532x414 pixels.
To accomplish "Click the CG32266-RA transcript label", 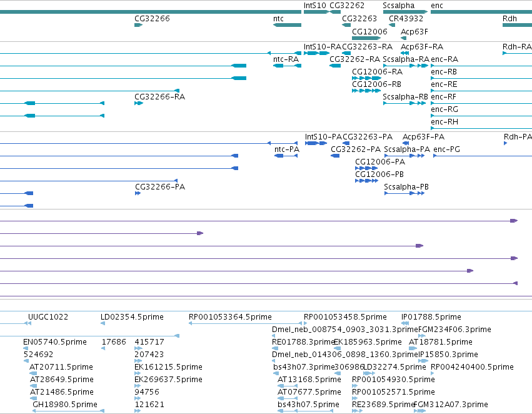I will (160, 97).
